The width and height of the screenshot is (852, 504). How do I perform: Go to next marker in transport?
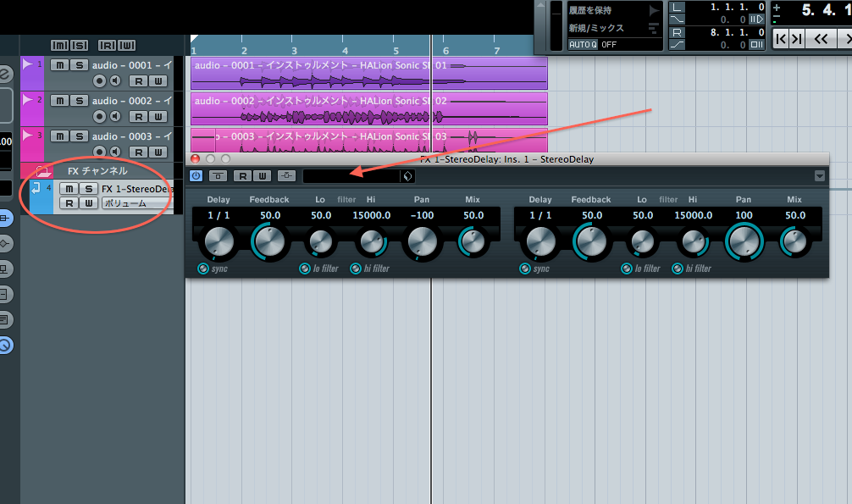click(x=797, y=39)
